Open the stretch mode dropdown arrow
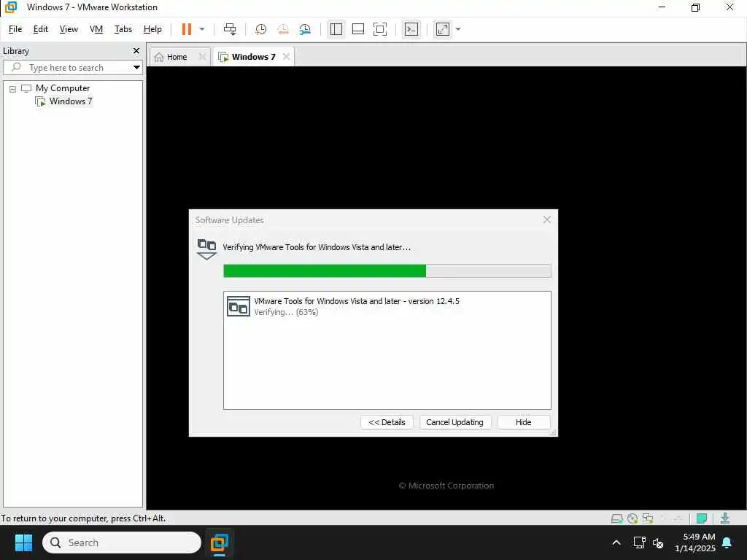The image size is (747, 560). point(458,29)
